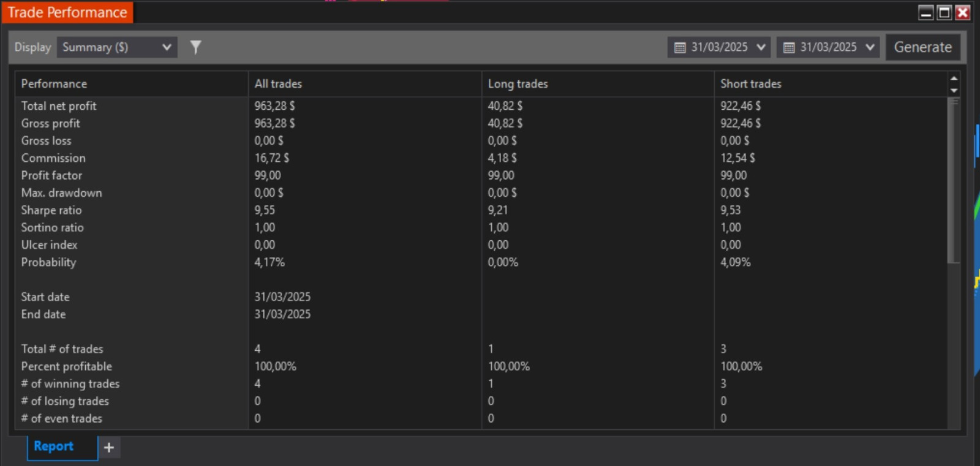
Task: Click All trades Sharpe ratio 9,55
Action: click(x=265, y=210)
